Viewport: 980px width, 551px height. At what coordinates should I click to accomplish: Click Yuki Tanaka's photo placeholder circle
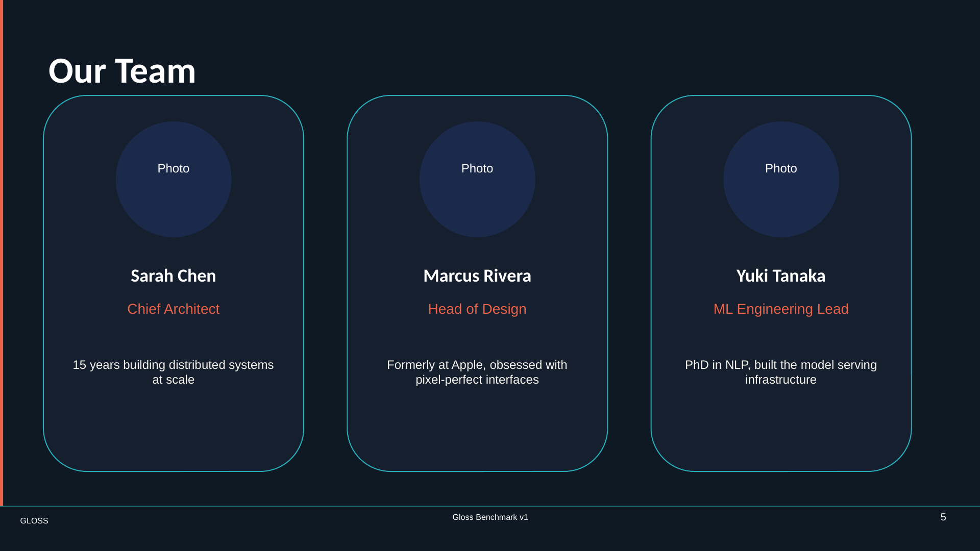781,179
